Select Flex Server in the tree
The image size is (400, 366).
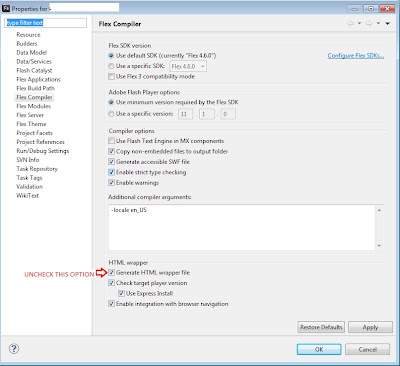coord(30,115)
